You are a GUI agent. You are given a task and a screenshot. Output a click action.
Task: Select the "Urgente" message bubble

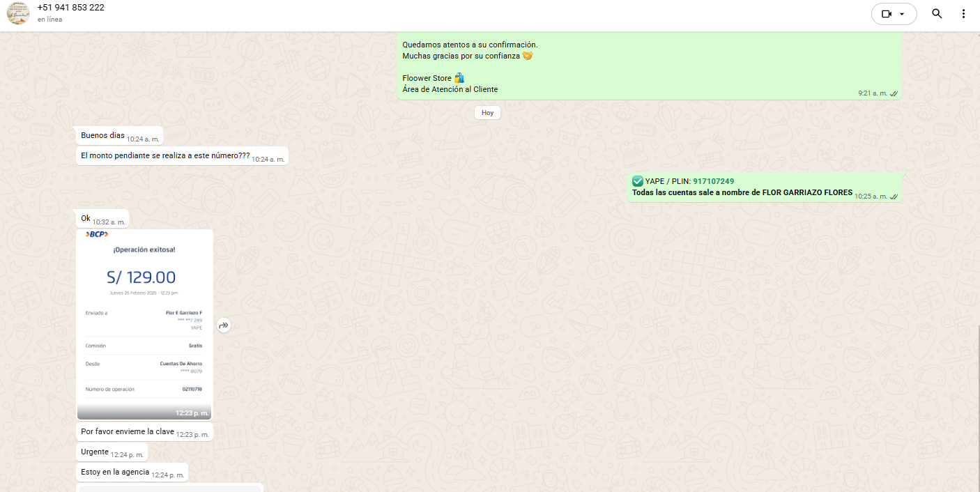(95, 452)
